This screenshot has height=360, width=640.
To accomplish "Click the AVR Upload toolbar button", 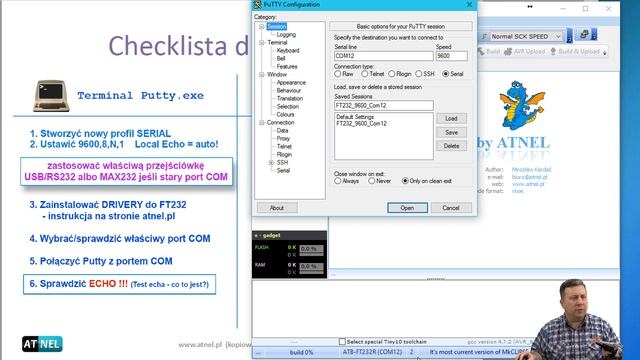I will tap(524, 51).
